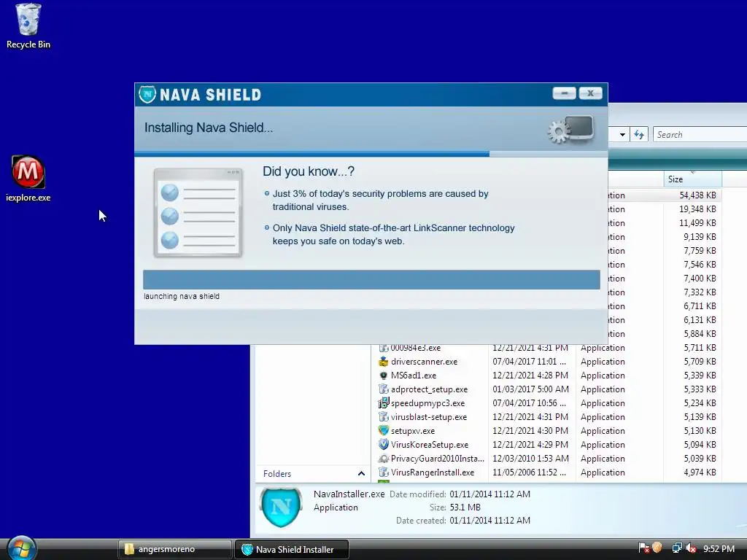Click the 01/03/2017 5:00 AM date cell

(531, 389)
